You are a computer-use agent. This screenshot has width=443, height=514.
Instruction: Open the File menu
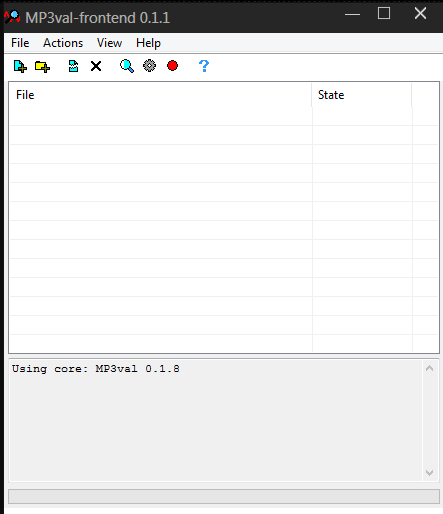point(20,43)
